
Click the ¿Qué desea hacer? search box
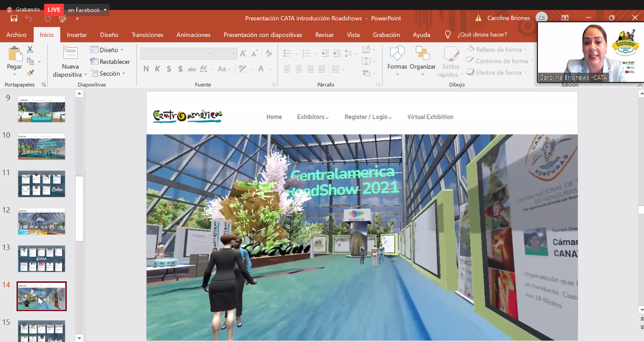click(x=482, y=35)
